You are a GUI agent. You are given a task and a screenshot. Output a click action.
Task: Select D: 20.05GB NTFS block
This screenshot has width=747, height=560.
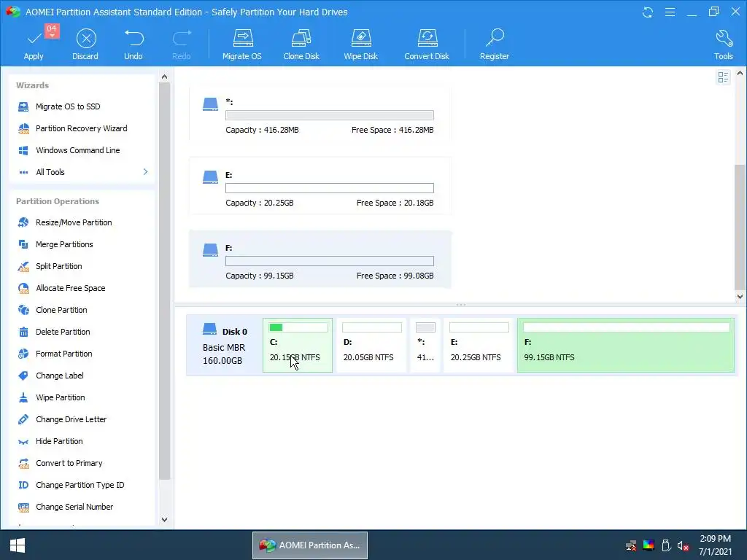(x=371, y=345)
